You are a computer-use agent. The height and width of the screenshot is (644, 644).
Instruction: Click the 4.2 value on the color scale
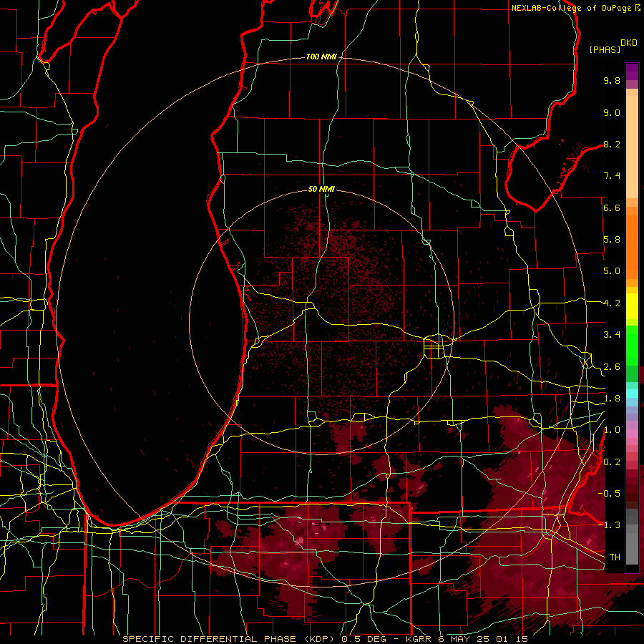click(612, 303)
